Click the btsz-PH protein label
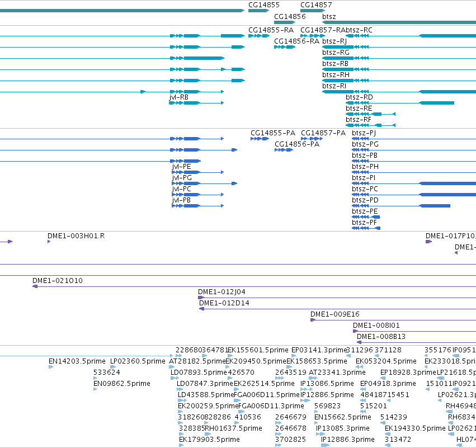The image size is (476, 448). pos(365,167)
